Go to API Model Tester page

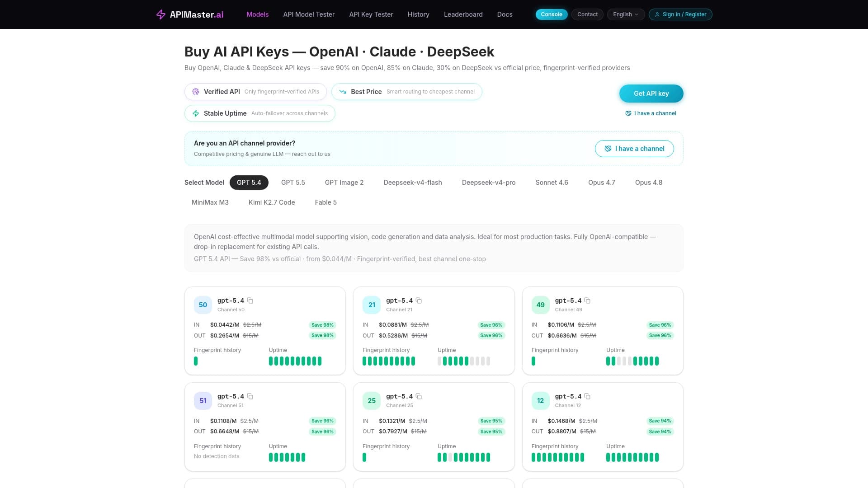tap(309, 14)
